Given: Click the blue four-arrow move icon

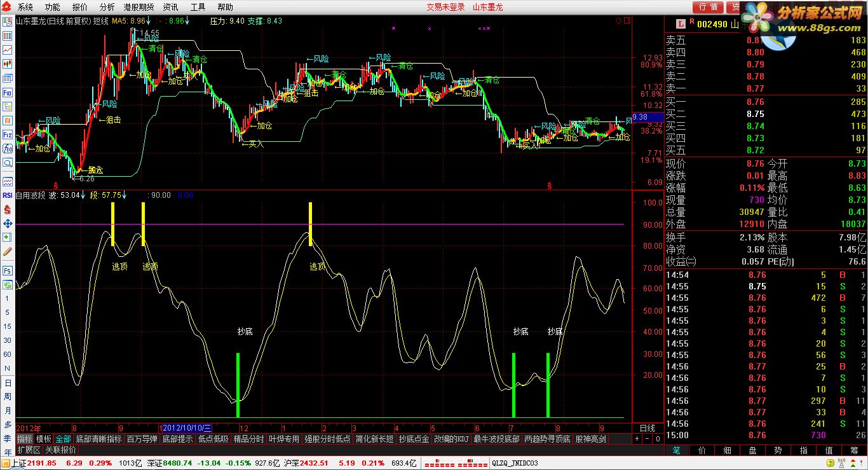Looking at the screenshot, I should point(8,223).
